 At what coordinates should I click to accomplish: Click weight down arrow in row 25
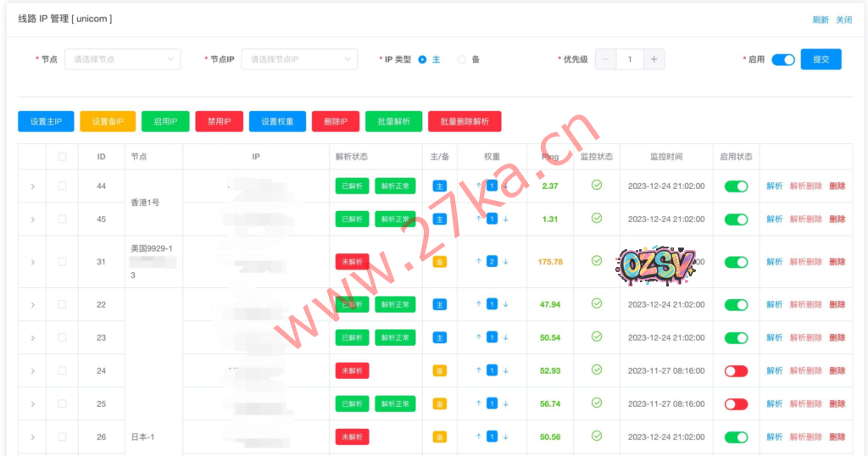tap(505, 403)
